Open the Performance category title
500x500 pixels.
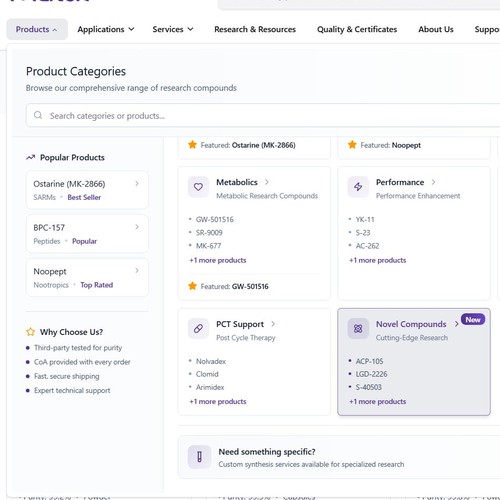pyautogui.click(x=400, y=182)
